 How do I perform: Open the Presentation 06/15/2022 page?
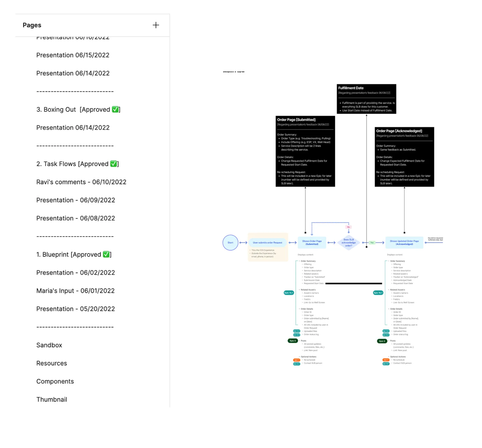(73, 55)
